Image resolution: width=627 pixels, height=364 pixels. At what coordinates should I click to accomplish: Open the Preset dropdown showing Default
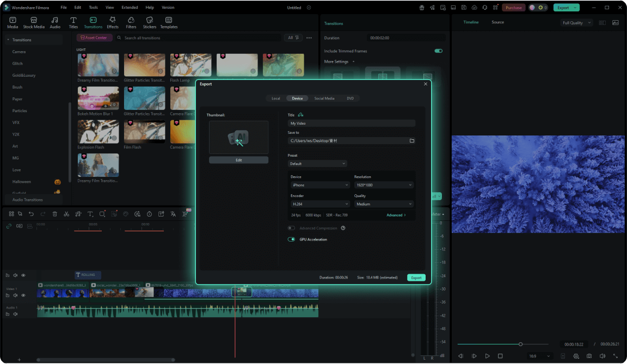(317, 163)
